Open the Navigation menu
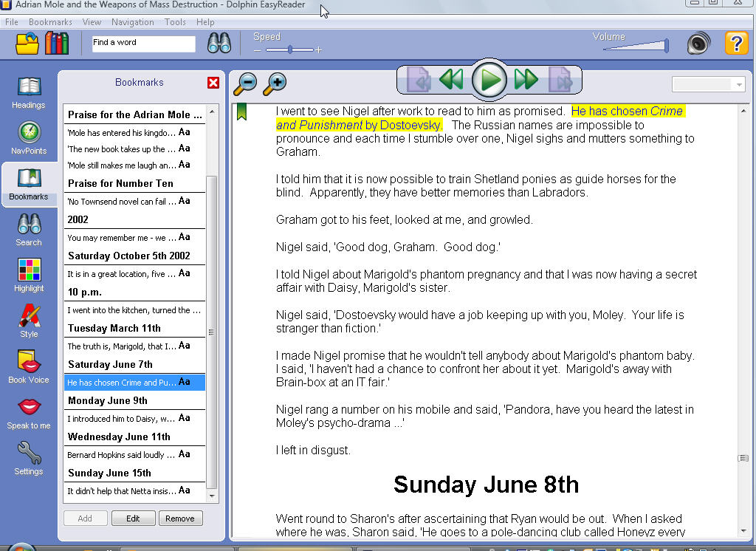 point(133,22)
